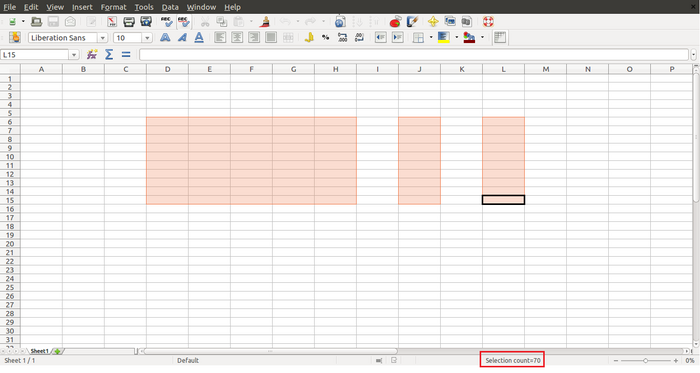The height and width of the screenshot is (373, 700).
Task: Click the Sum sigma icon
Action: click(109, 54)
